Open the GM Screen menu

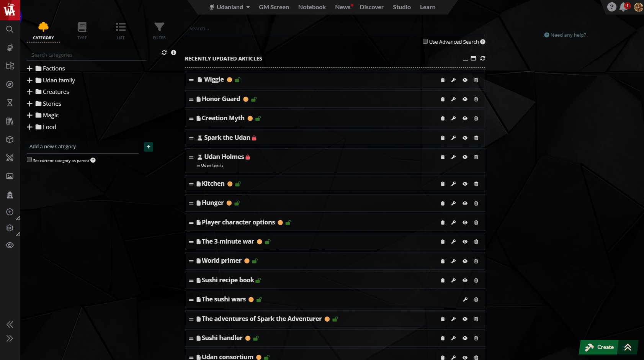point(274,7)
